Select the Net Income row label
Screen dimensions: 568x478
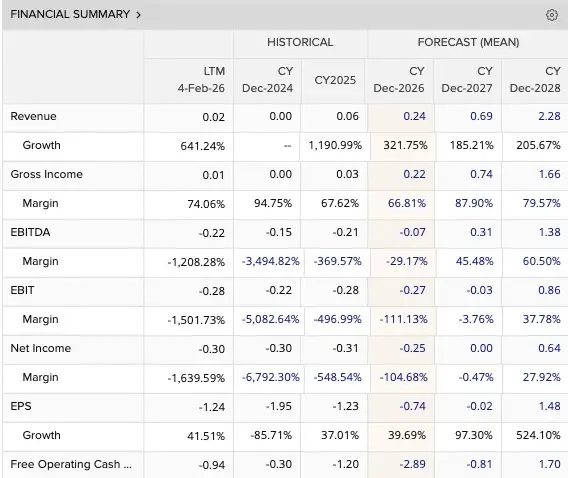pyautogui.click(x=41, y=348)
